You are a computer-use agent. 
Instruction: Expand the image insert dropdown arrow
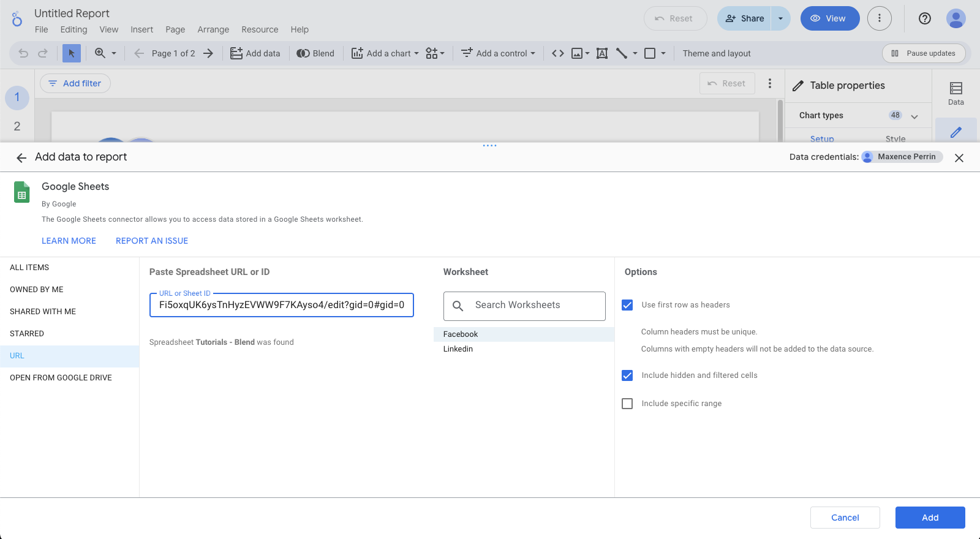tap(587, 53)
